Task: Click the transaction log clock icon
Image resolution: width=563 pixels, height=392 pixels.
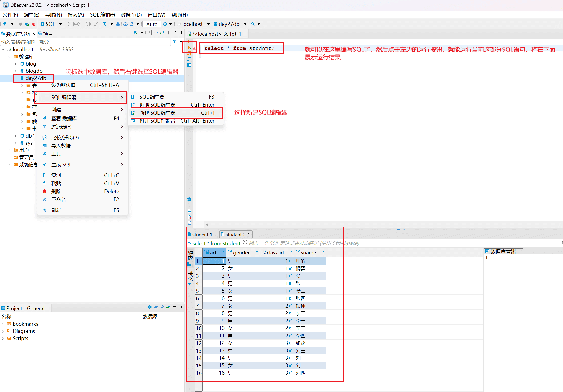Action: tap(165, 24)
